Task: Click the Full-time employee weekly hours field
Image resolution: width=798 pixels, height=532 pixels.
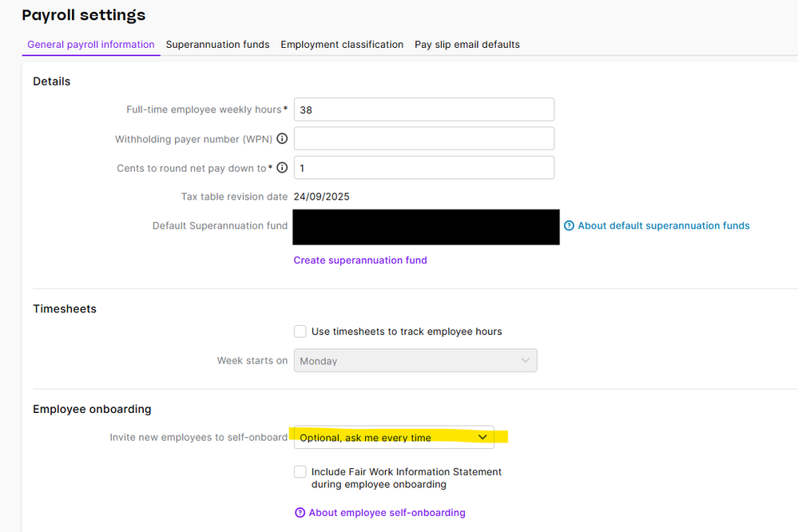Action: click(424, 109)
